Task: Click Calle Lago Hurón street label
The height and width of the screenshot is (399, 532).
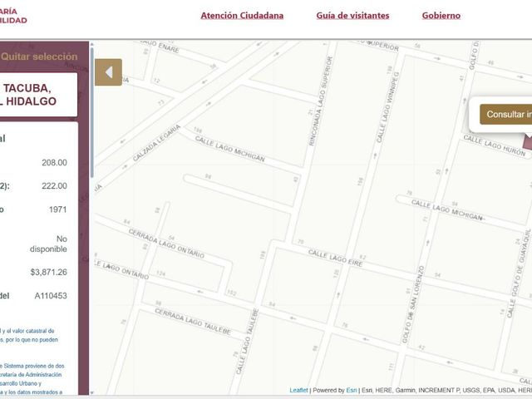Action: pos(495,145)
